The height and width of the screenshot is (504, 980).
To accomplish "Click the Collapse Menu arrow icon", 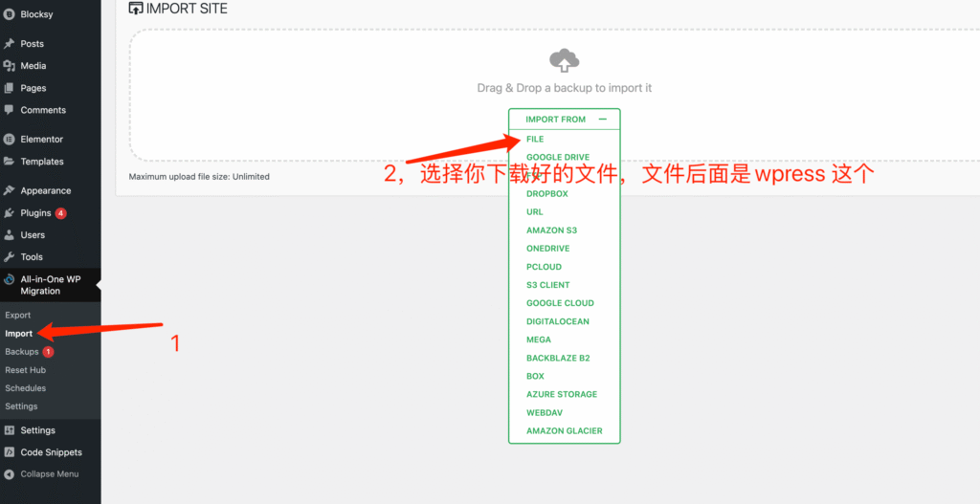I will [9, 474].
